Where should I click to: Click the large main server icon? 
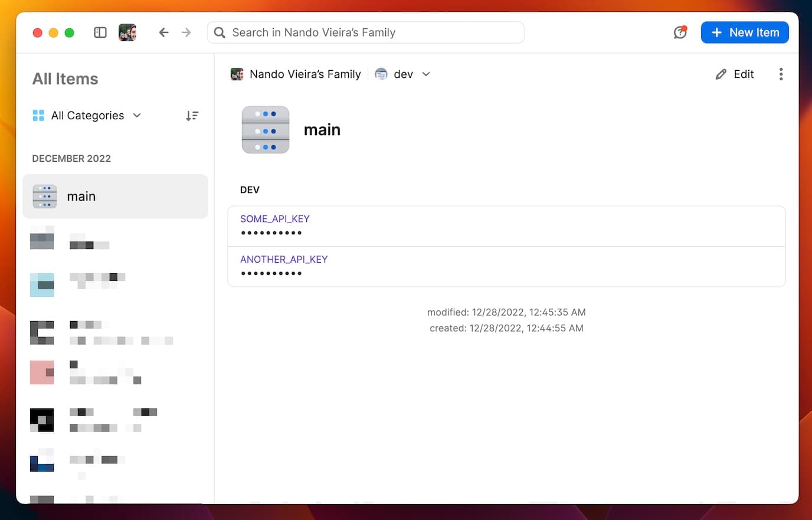[x=266, y=130]
